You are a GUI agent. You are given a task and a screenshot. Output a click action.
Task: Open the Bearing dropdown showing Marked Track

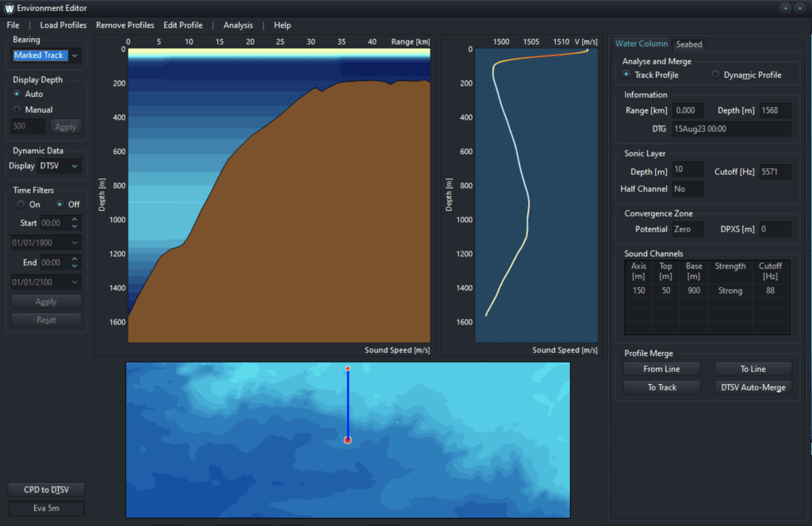coord(45,55)
